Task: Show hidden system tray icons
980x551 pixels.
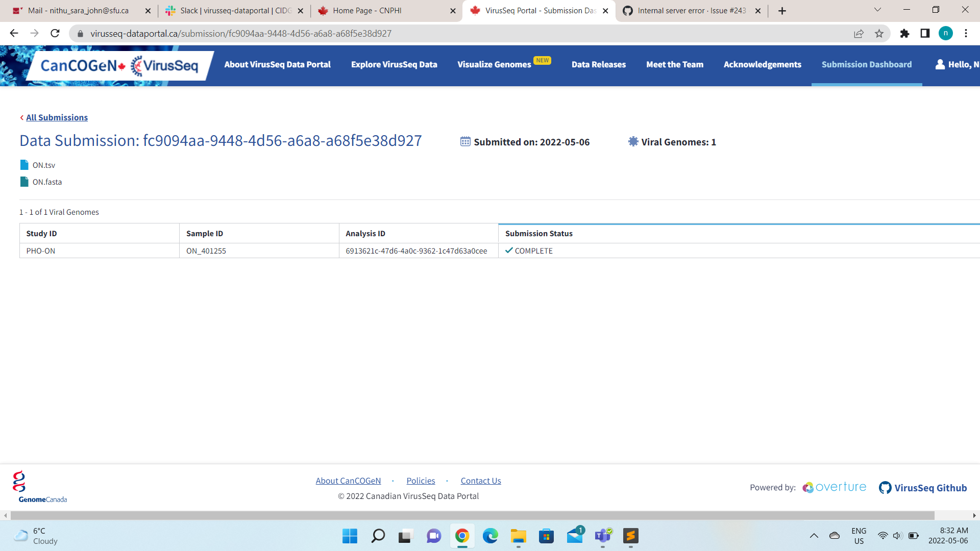Action: pyautogui.click(x=814, y=536)
